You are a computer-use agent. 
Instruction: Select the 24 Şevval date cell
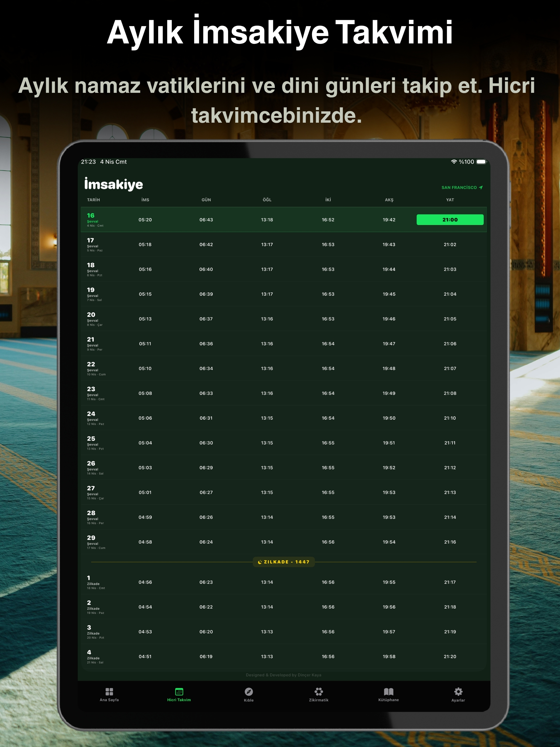[96, 418]
